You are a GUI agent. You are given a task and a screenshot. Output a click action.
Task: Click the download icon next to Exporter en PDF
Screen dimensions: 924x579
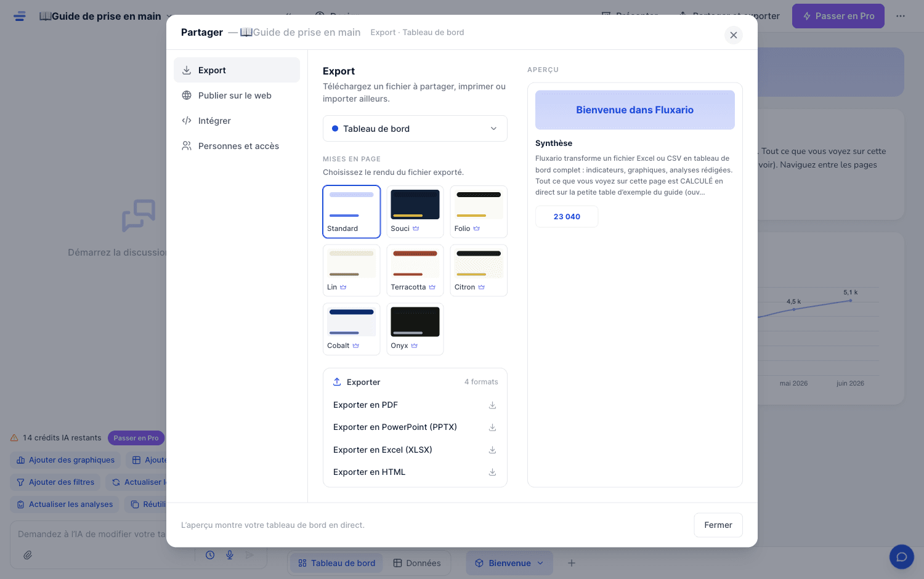tap(492, 405)
